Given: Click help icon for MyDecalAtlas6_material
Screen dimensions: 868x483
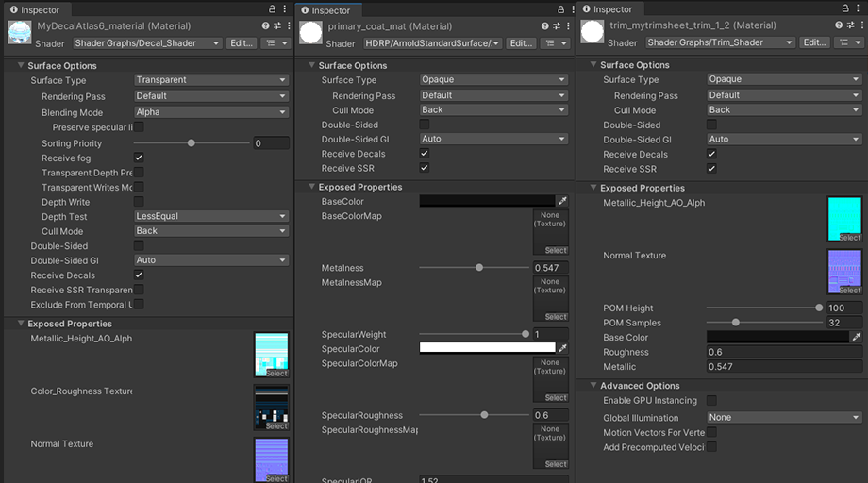Looking at the screenshot, I should (x=265, y=26).
